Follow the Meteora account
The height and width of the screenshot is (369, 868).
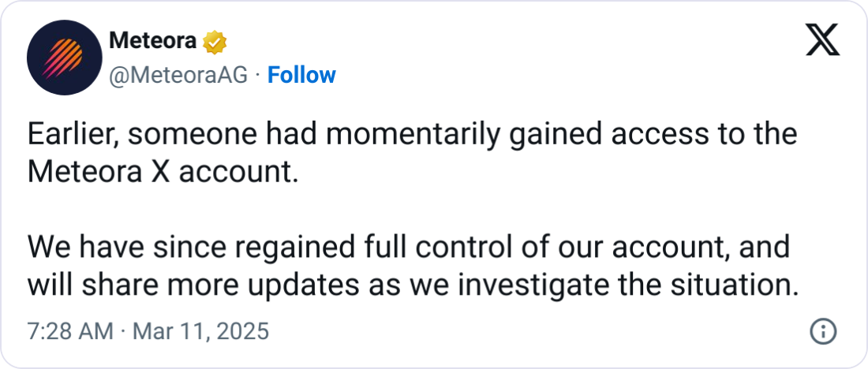tap(301, 75)
